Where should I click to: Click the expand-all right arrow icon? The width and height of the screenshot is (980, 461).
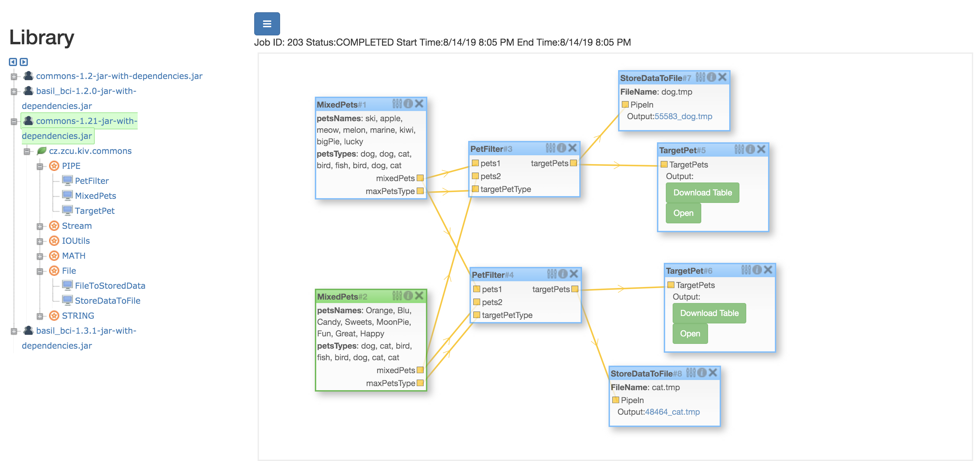(x=24, y=62)
